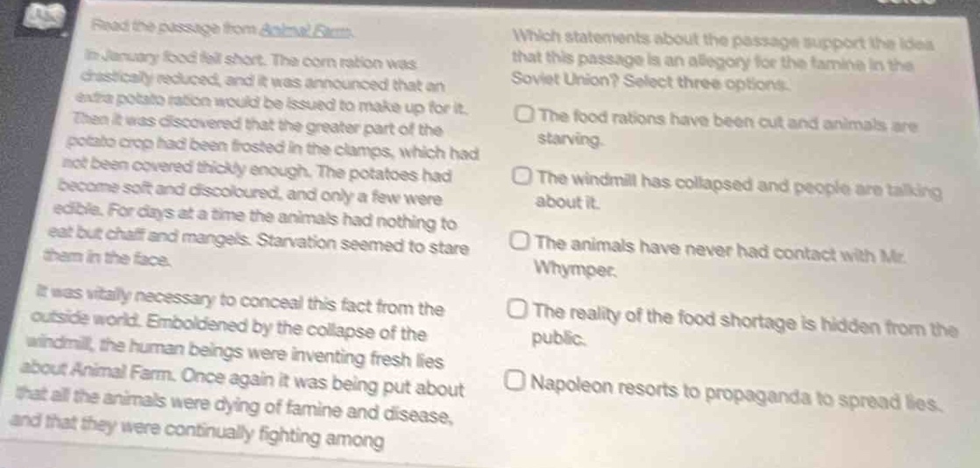
Task: Check 'The food rations have been cut' option
Action: tap(525, 117)
